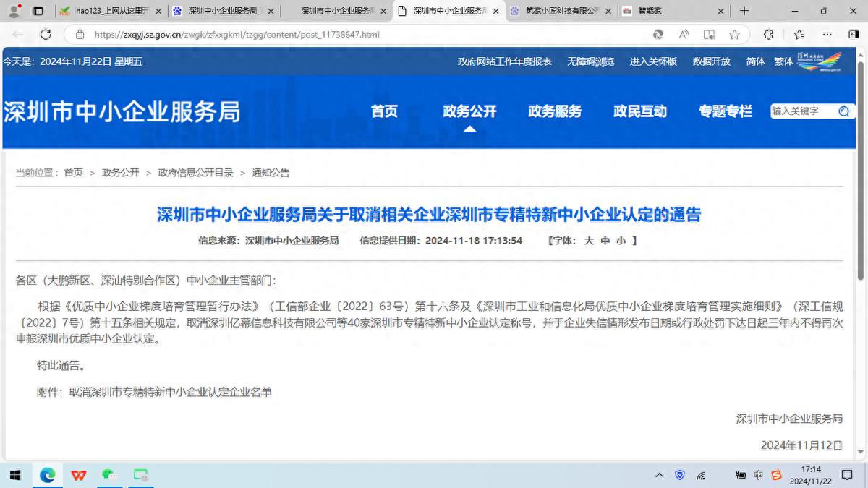
Task: Go to 政务公开 in breadcrumb
Action: 120,173
